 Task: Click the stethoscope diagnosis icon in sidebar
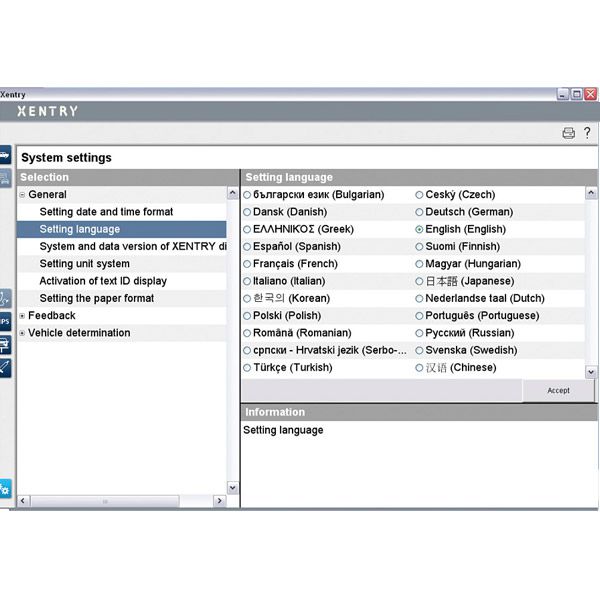click(4, 298)
